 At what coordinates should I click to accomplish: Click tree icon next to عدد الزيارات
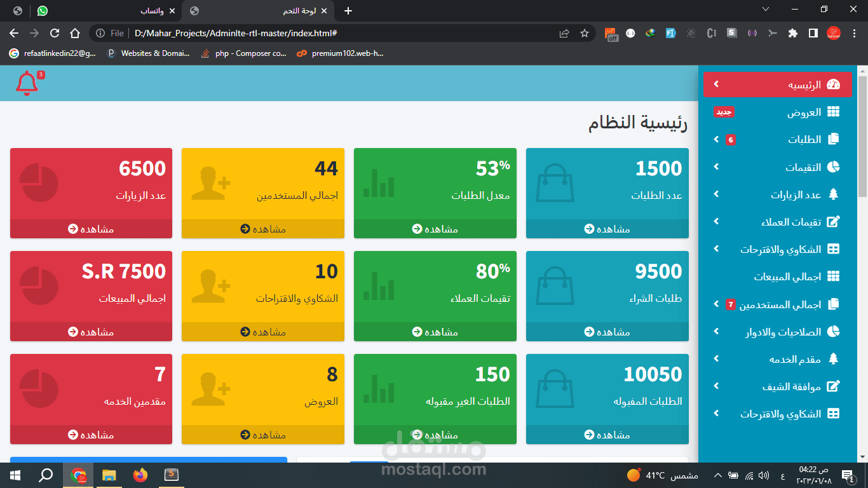[833, 194]
